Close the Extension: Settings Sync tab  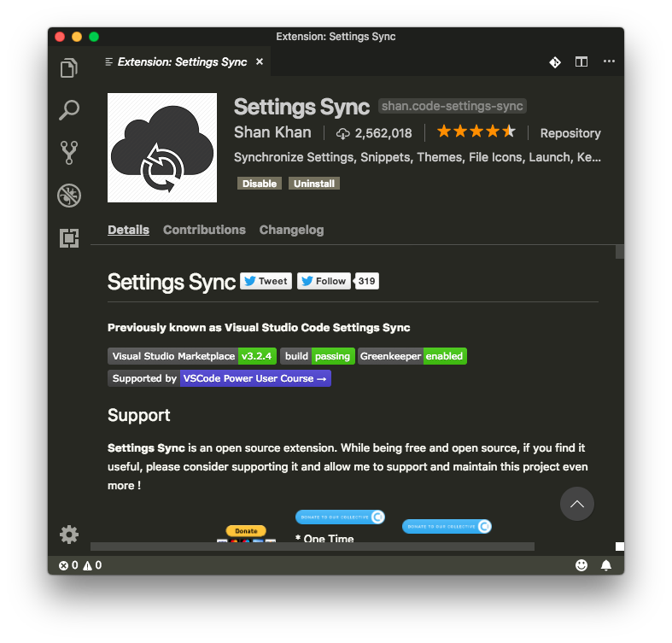click(x=260, y=61)
